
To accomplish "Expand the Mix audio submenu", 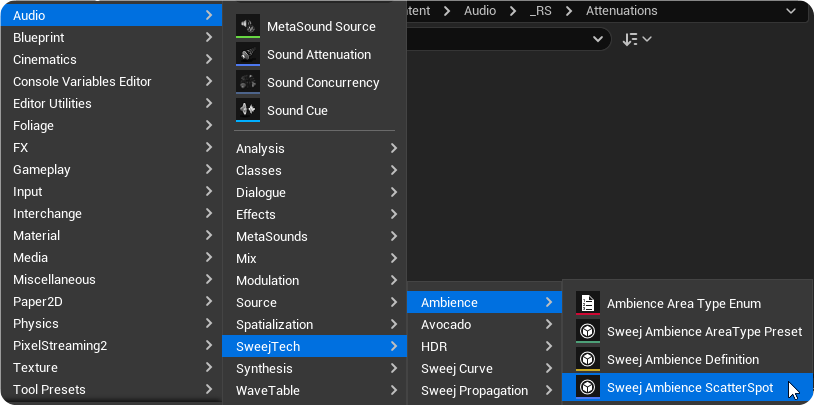I will 315,258.
